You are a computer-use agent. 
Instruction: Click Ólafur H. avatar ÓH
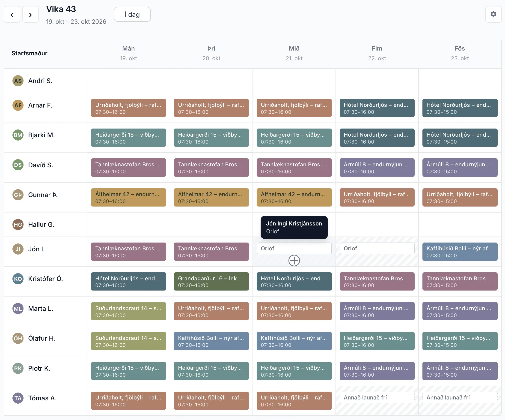(18, 338)
